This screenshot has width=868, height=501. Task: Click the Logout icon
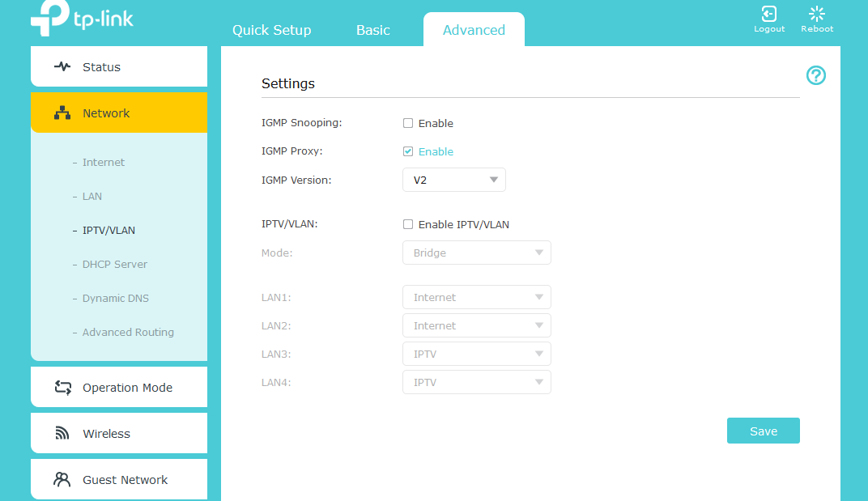point(769,14)
